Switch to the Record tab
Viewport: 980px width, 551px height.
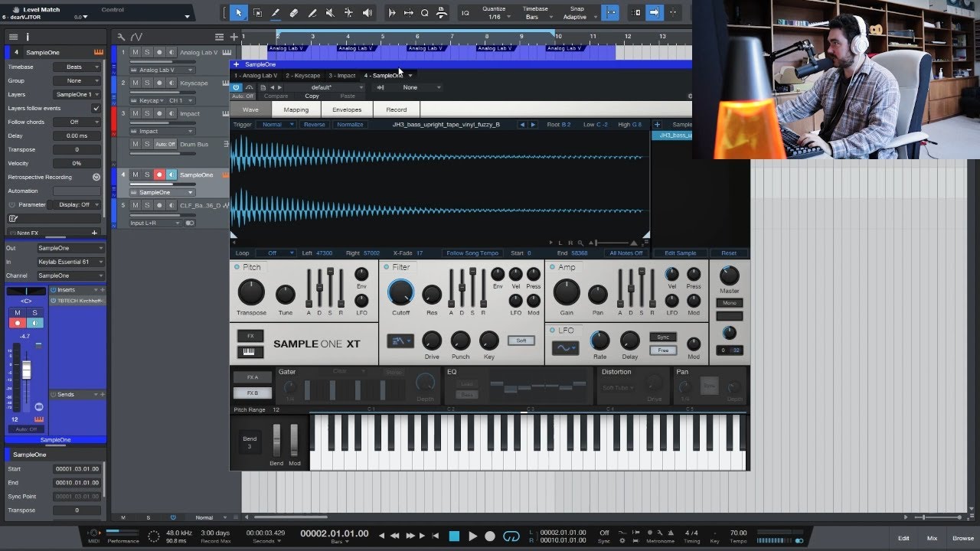(x=397, y=109)
